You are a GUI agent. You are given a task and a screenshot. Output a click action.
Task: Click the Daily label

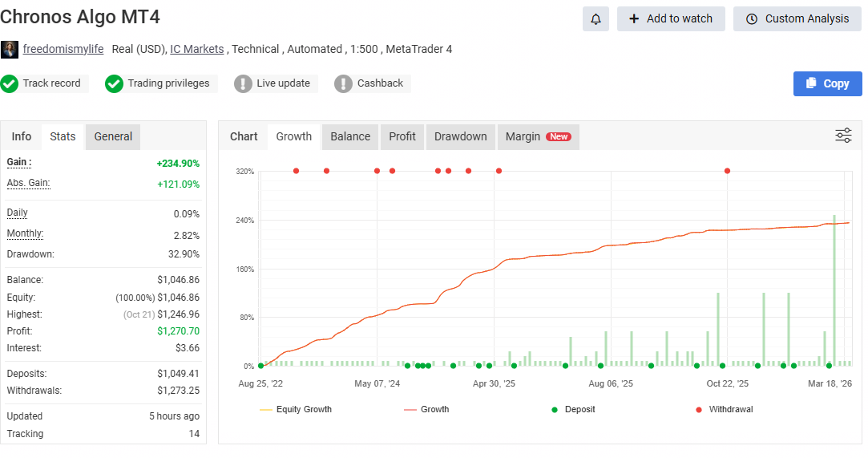17,213
